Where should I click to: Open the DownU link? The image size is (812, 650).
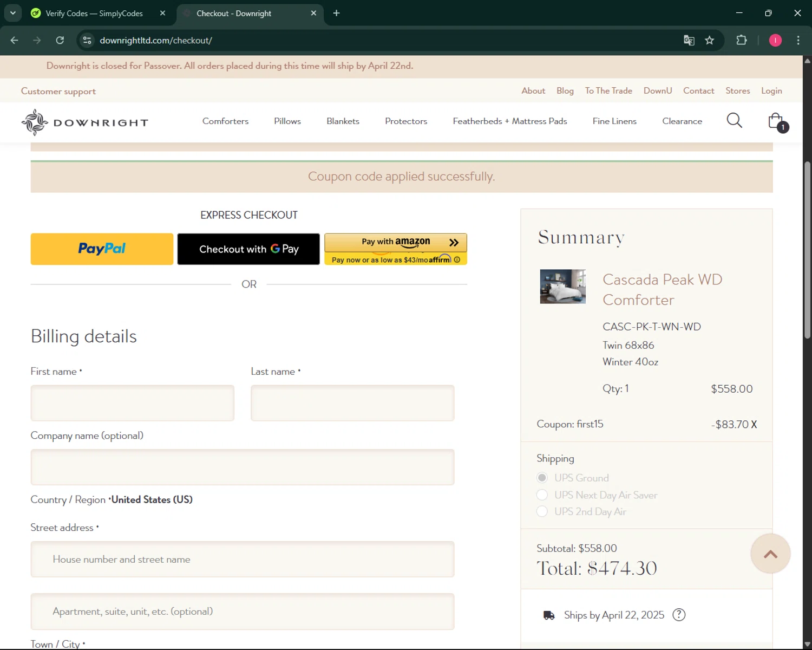[x=658, y=91]
